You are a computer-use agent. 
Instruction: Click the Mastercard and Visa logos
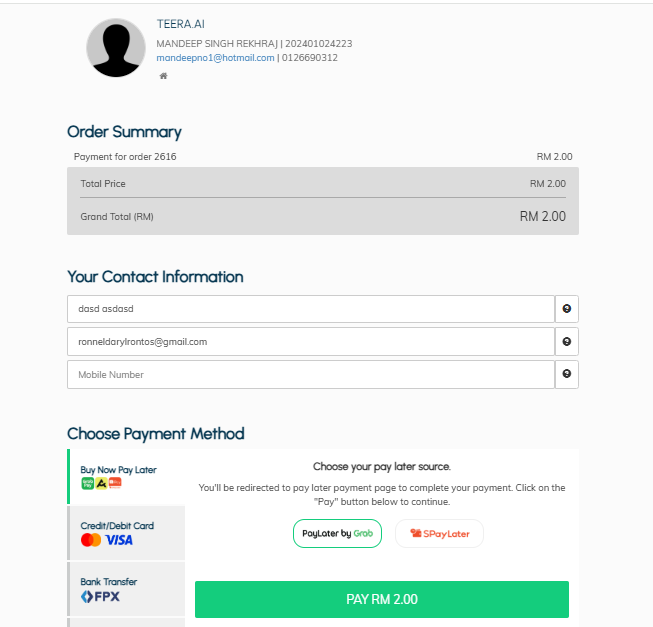point(107,540)
